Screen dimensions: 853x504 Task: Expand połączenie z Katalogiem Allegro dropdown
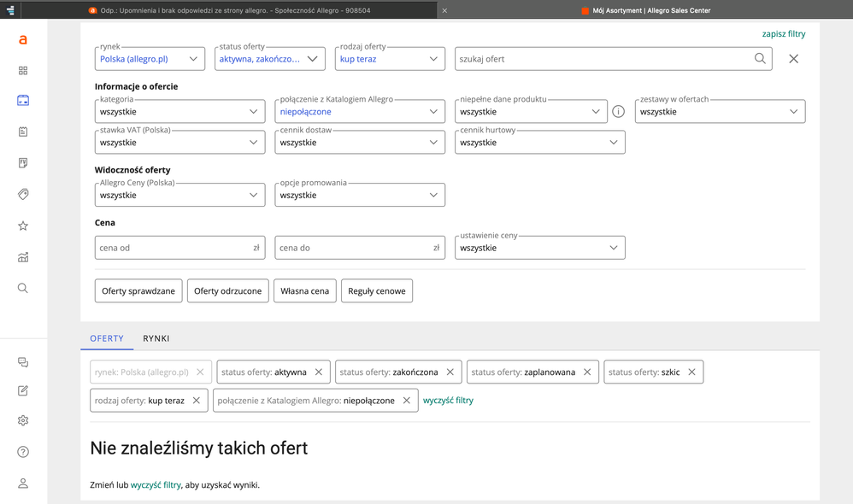[360, 111]
